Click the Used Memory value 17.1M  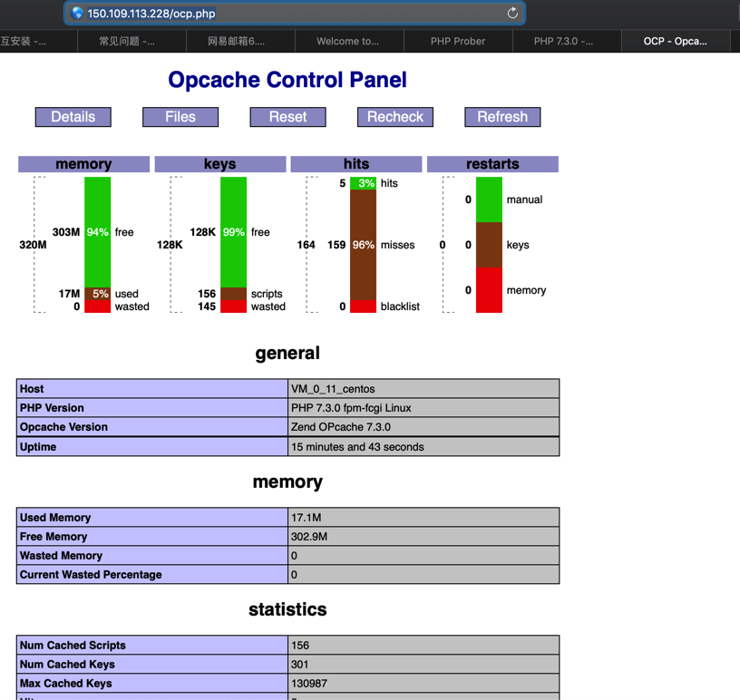[424, 518]
